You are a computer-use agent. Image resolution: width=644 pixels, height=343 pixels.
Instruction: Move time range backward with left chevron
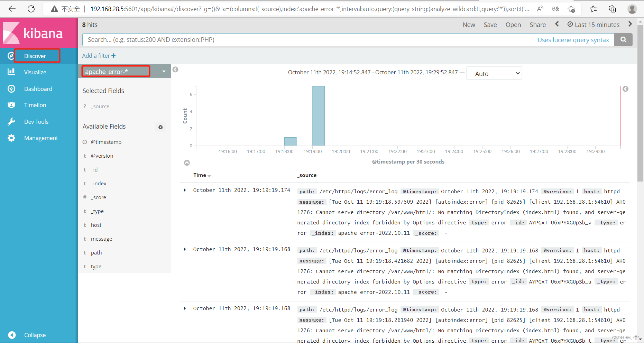click(x=557, y=24)
